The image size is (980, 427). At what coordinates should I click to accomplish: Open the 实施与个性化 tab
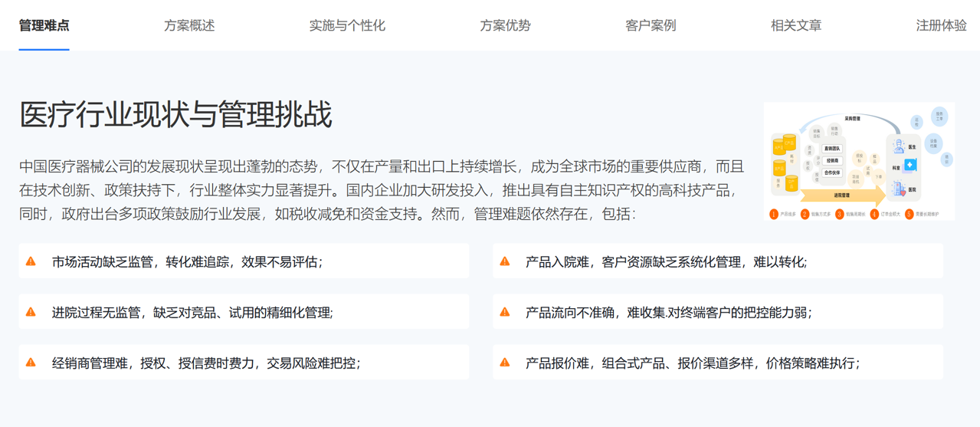(x=347, y=25)
